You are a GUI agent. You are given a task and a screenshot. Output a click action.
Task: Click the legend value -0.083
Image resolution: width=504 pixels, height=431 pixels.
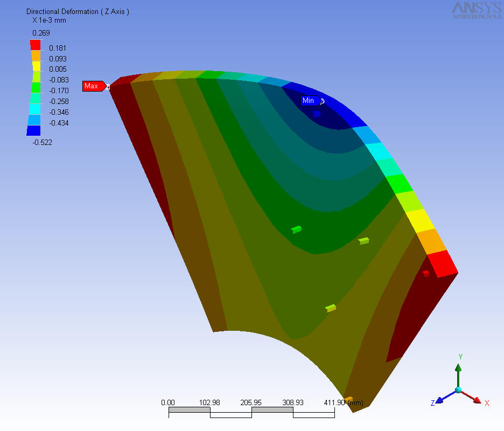click(x=59, y=80)
